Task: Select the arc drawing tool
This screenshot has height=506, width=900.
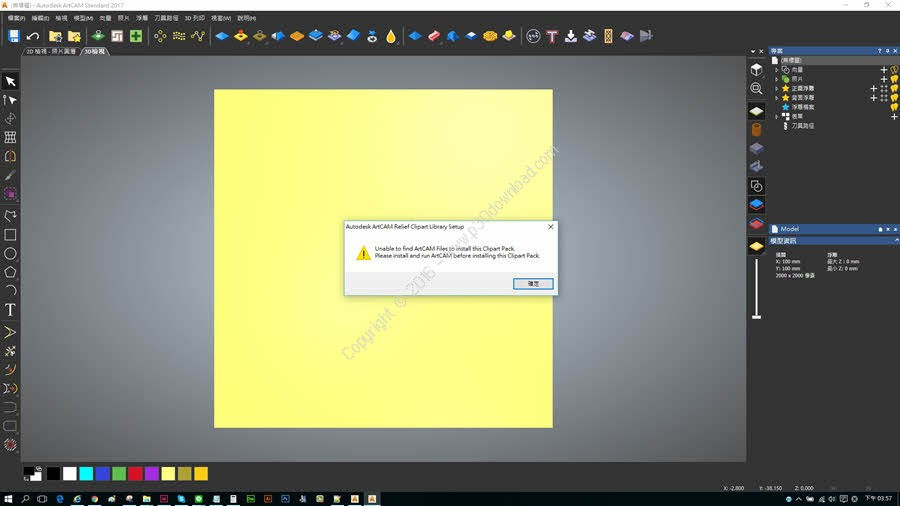Action: pyautogui.click(x=10, y=291)
